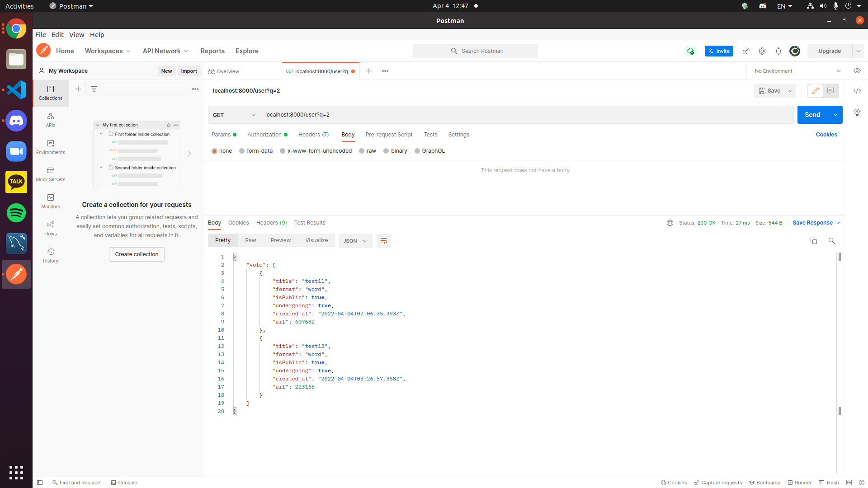Switch to the Pre-request Script tab

pyautogui.click(x=389, y=135)
